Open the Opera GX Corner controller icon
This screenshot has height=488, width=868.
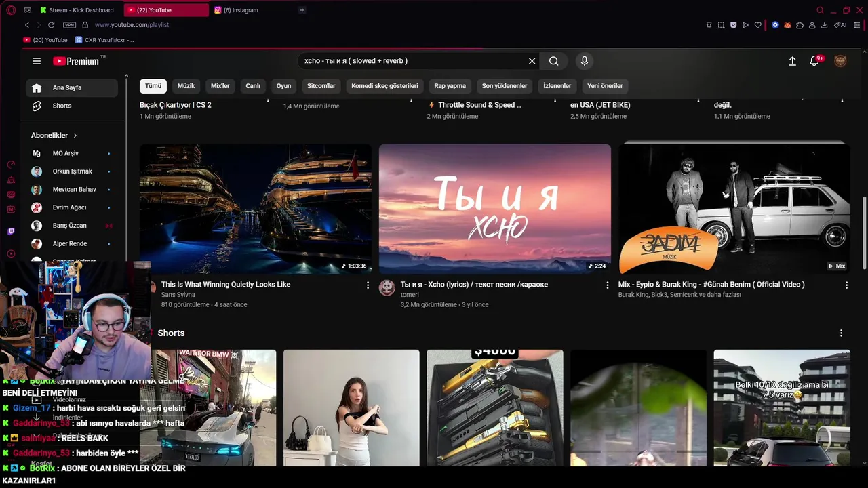coord(27,10)
